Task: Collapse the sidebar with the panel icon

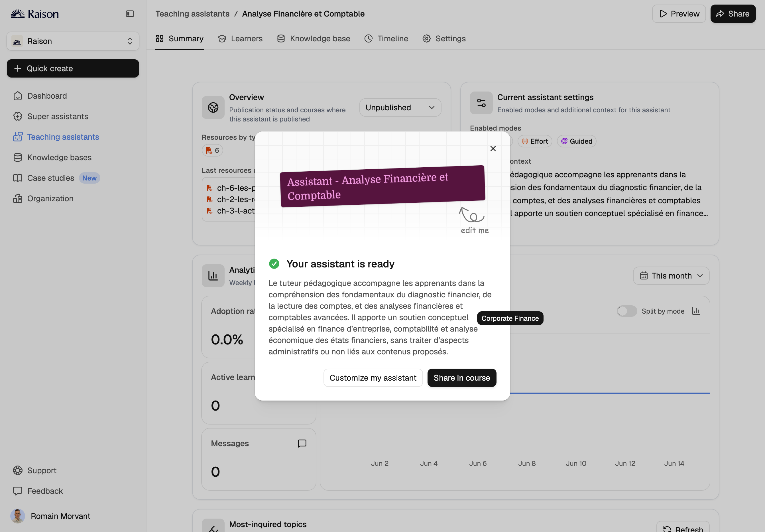Action: (130, 14)
